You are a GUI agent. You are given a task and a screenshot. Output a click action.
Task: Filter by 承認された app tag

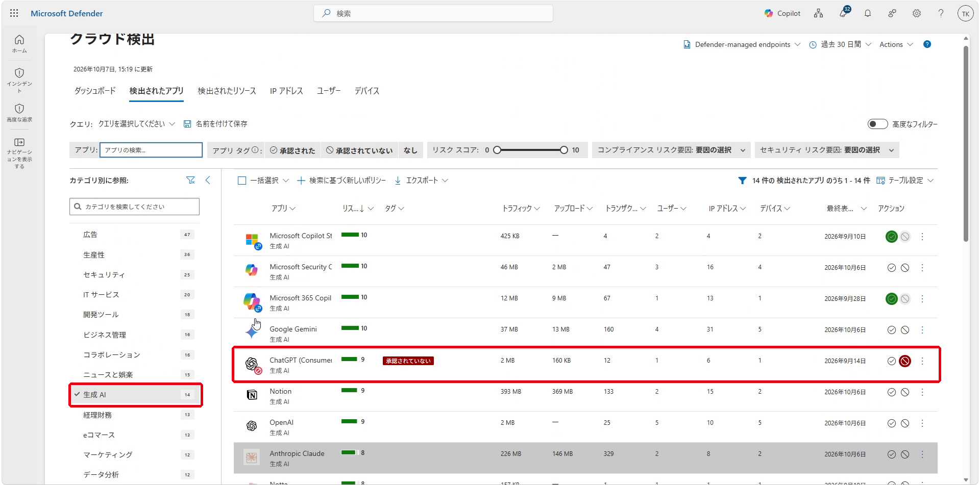coord(292,150)
